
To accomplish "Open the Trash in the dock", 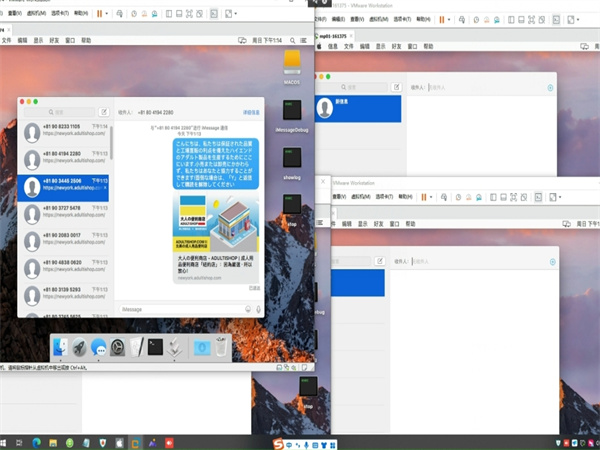I will tap(221, 347).
